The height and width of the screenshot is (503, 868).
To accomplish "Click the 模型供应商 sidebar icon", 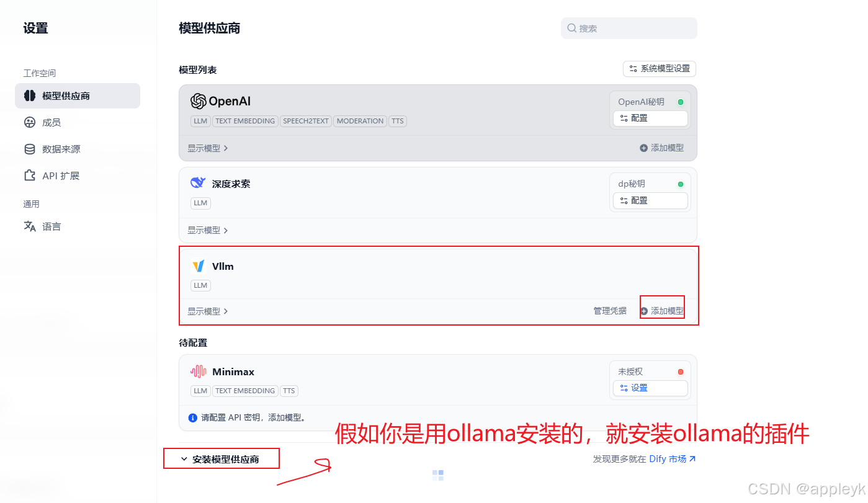I will coord(30,96).
